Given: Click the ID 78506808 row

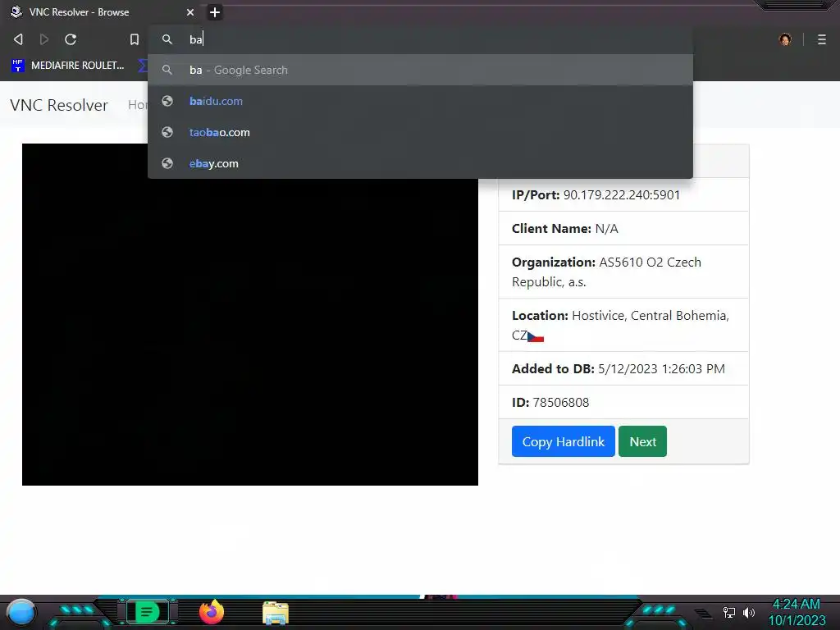Looking at the screenshot, I should coord(623,402).
